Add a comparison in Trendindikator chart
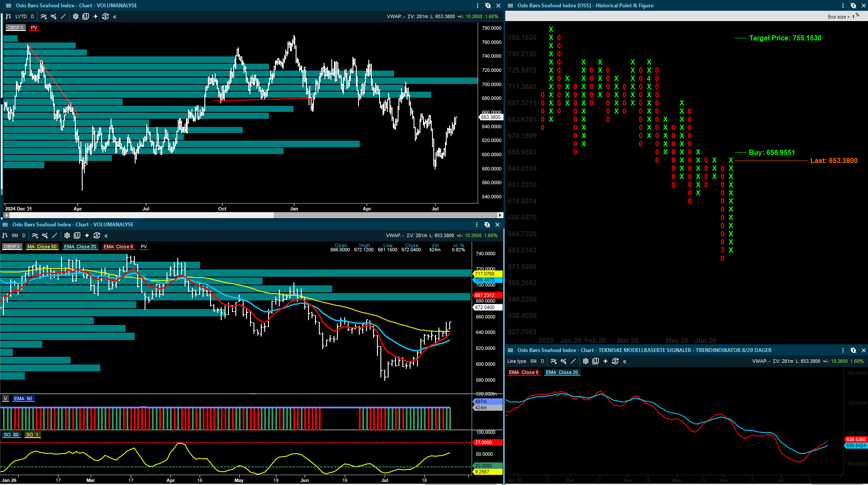This screenshot has width=868, height=485. point(563,361)
